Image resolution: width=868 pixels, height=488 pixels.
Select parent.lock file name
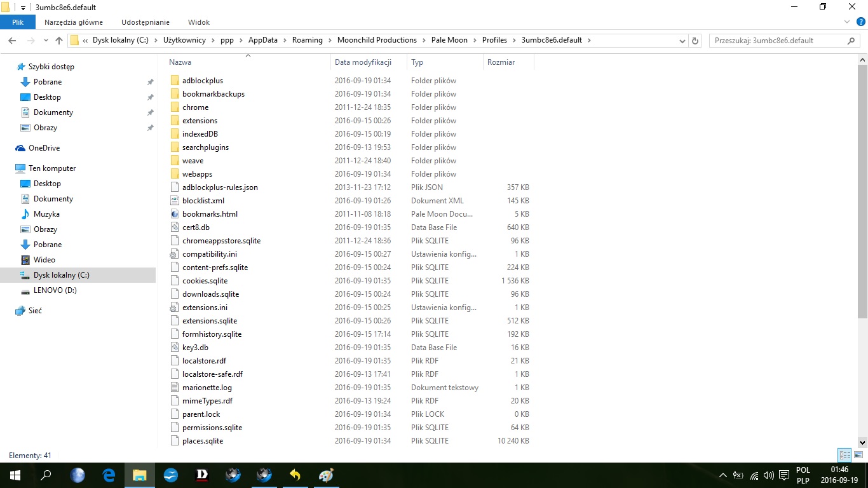click(x=201, y=414)
